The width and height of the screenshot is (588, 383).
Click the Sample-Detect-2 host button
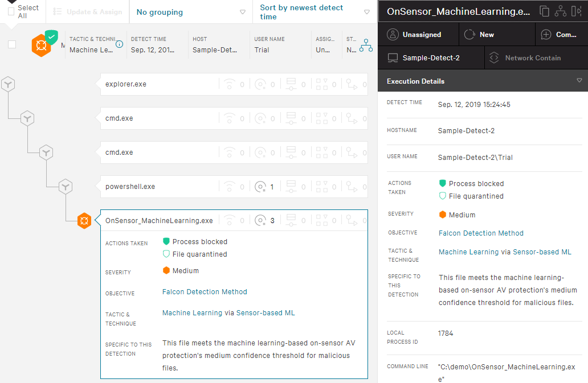coord(431,57)
